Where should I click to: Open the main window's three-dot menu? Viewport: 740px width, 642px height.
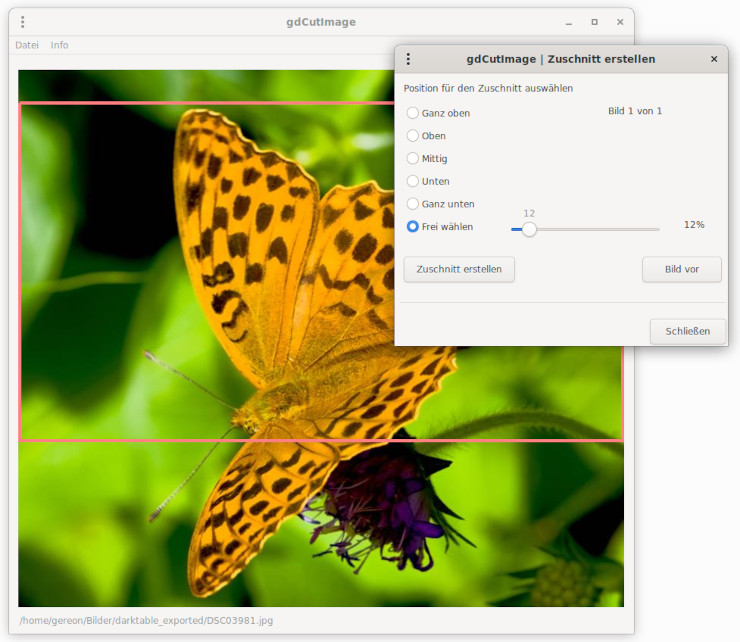click(x=23, y=22)
